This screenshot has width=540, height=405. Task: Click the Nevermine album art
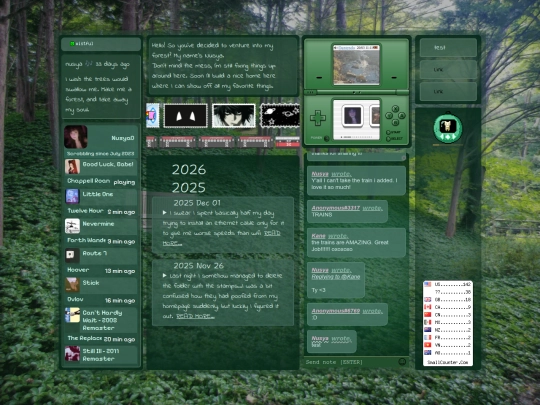pos(72,226)
